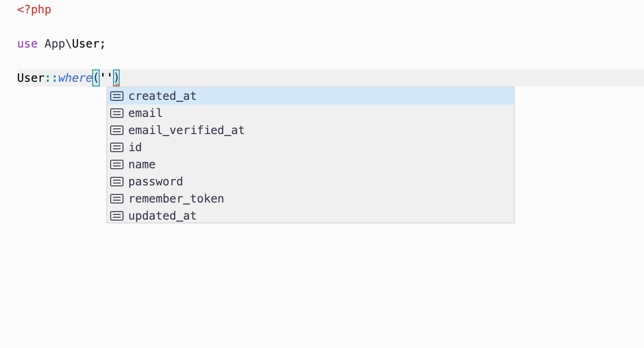Choose the email autocomplete entry
Image resolution: width=644 pixels, height=348 pixels.
coord(311,113)
